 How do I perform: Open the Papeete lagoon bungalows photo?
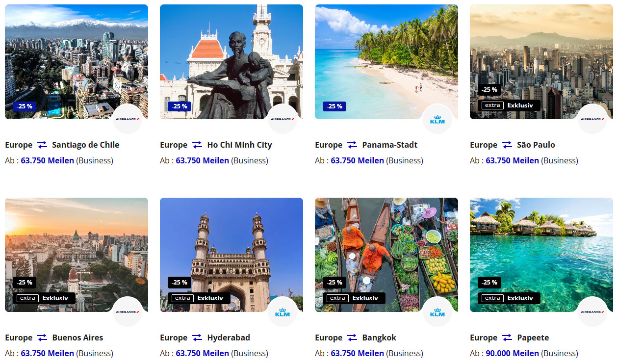click(541, 255)
